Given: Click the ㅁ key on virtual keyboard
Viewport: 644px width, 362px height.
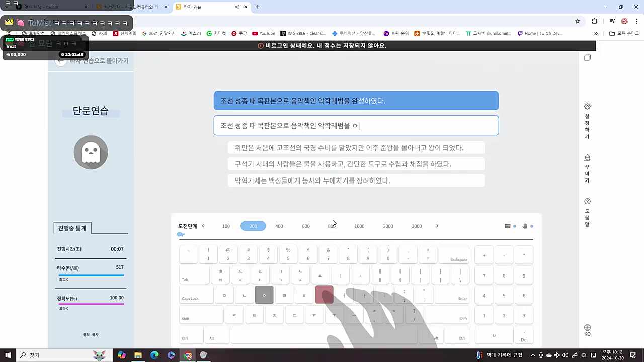Looking at the screenshot, I should click(x=224, y=295).
